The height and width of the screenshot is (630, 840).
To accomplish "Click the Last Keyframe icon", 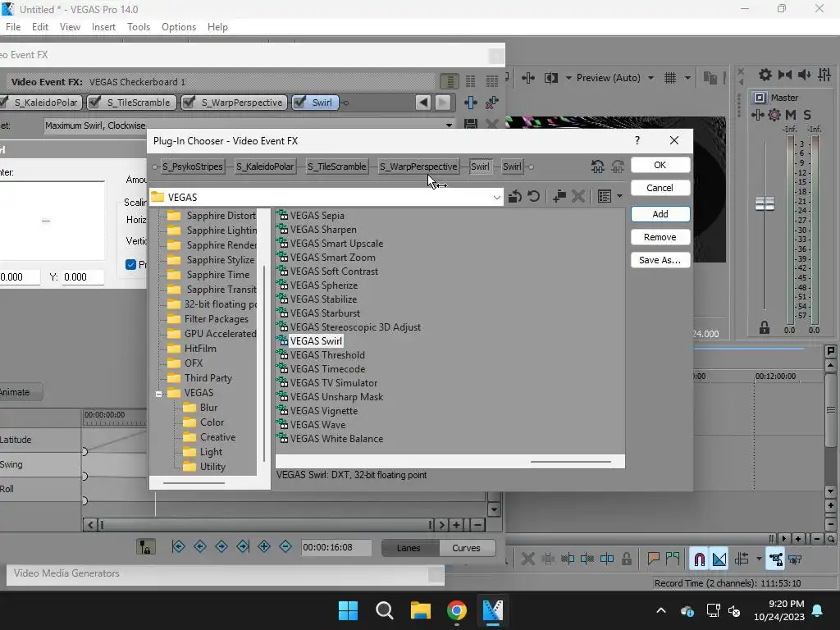I will (243, 546).
